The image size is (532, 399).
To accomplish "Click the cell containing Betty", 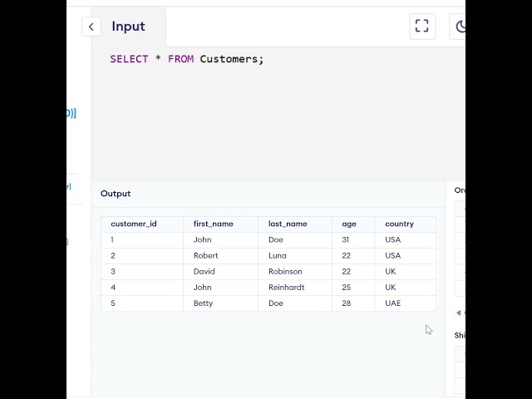I will click(220, 303).
